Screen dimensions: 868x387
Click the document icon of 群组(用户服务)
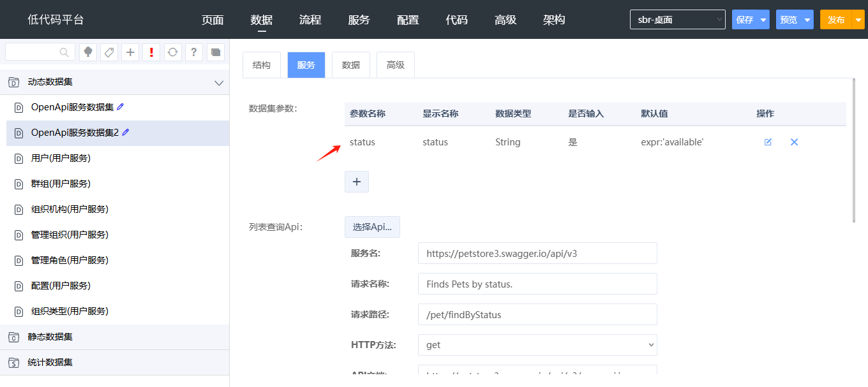[x=19, y=184]
